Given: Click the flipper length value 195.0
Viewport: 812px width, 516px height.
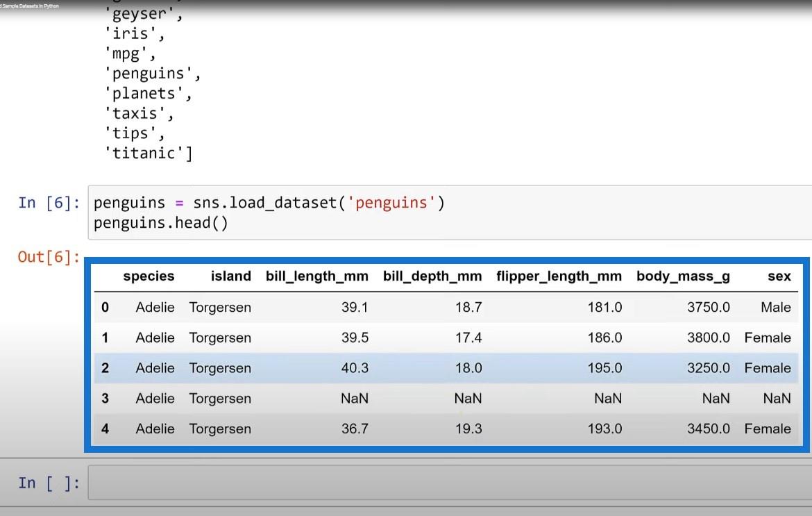Looking at the screenshot, I should 604,368.
